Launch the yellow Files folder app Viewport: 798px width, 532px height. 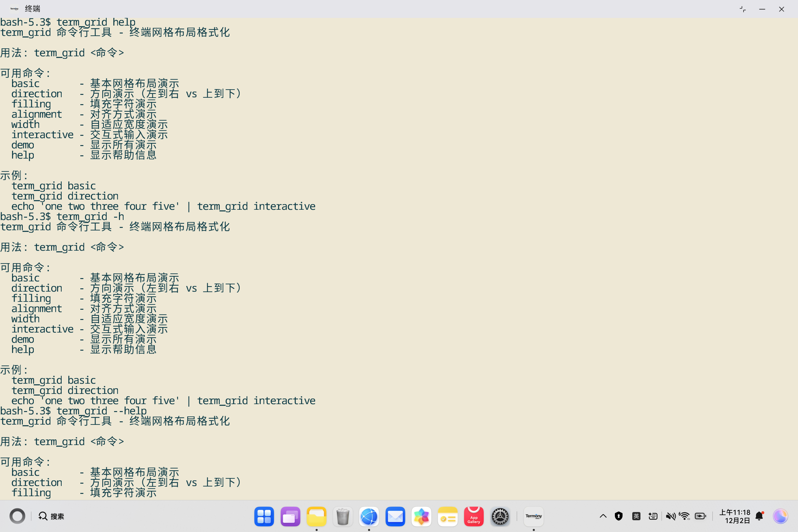coord(317,516)
